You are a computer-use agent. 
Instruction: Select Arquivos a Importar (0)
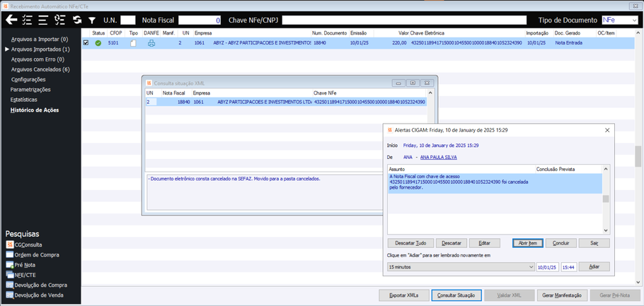[x=40, y=40]
